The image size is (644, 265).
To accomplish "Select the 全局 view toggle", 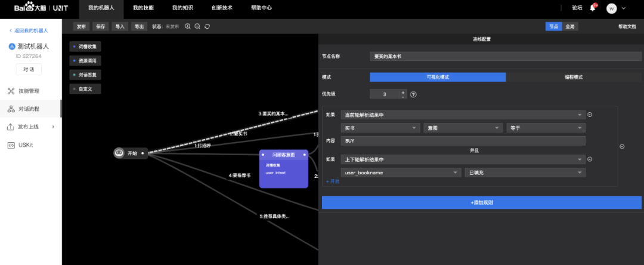I will (x=569, y=26).
